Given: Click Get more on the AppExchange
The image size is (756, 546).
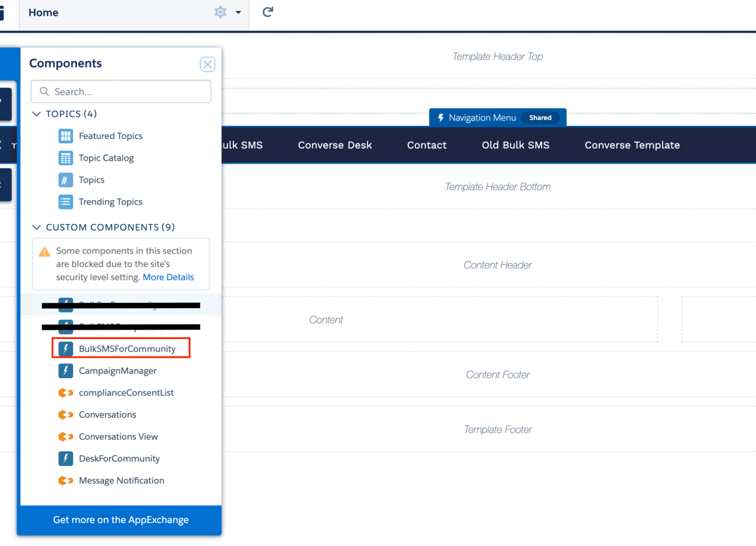Looking at the screenshot, I should point(121,520).
